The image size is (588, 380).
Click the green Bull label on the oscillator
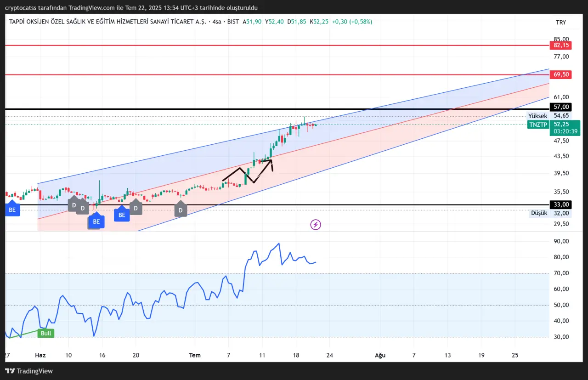[x=46, y=333]
